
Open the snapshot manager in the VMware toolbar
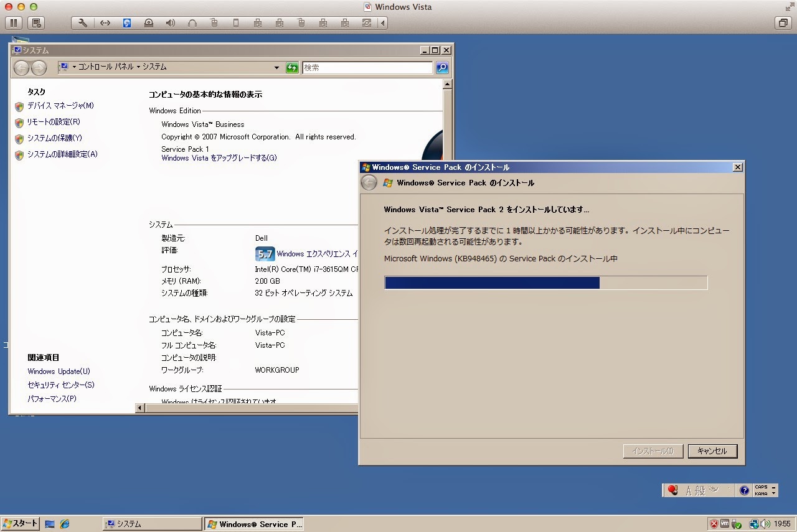click(36, 23)
